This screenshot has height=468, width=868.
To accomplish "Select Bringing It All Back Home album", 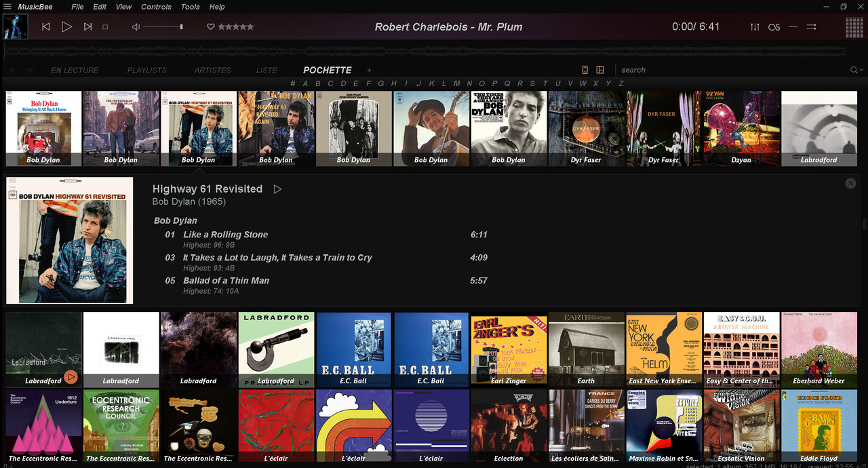I will point(43,129).
